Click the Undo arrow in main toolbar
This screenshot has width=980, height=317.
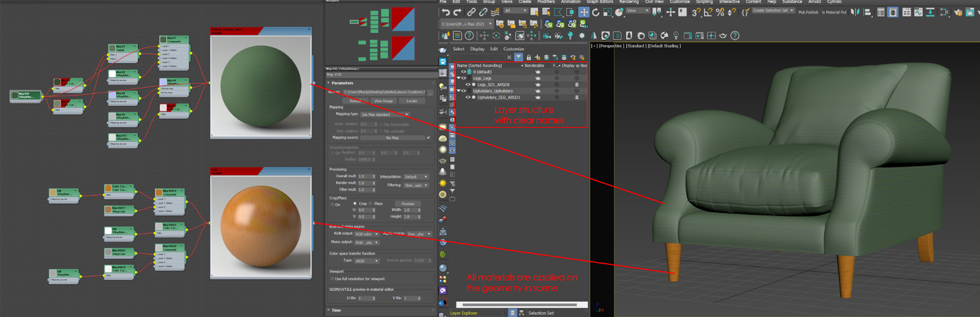[x=445, y=12]
